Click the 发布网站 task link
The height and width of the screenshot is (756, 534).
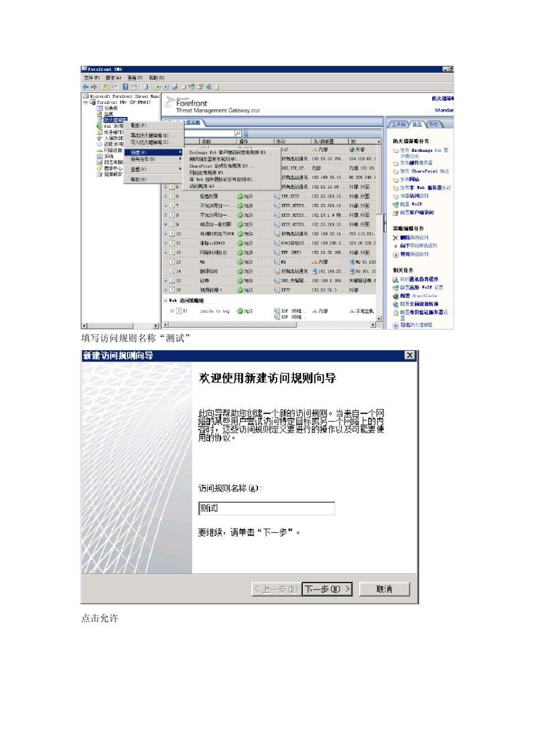point(409,179)
